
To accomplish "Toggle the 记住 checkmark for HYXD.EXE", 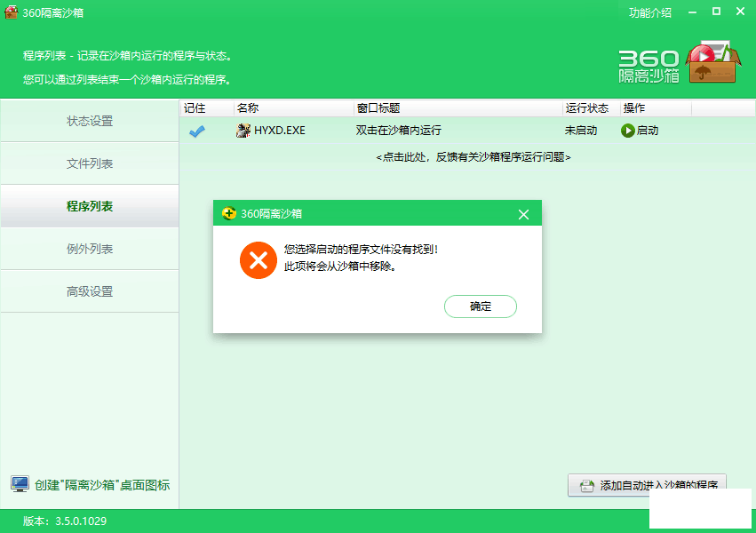I will pyautogui.click(x=196, y=131).
